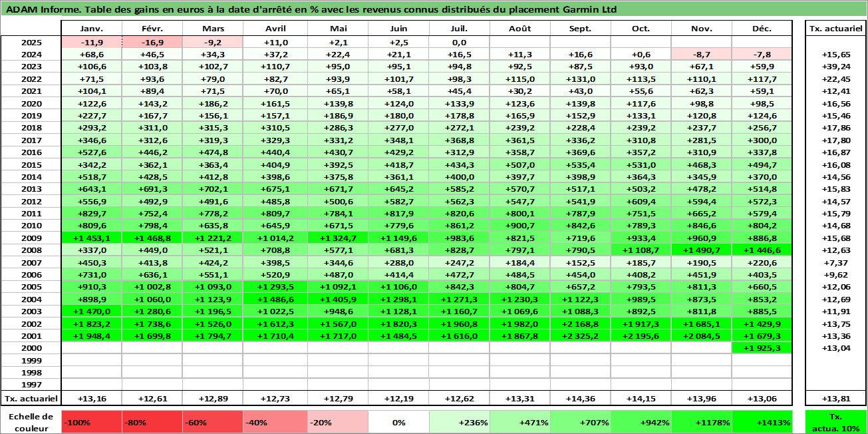Select the Mars column header
The width and height of the screenshot is (868, 434).
point(213,29)
